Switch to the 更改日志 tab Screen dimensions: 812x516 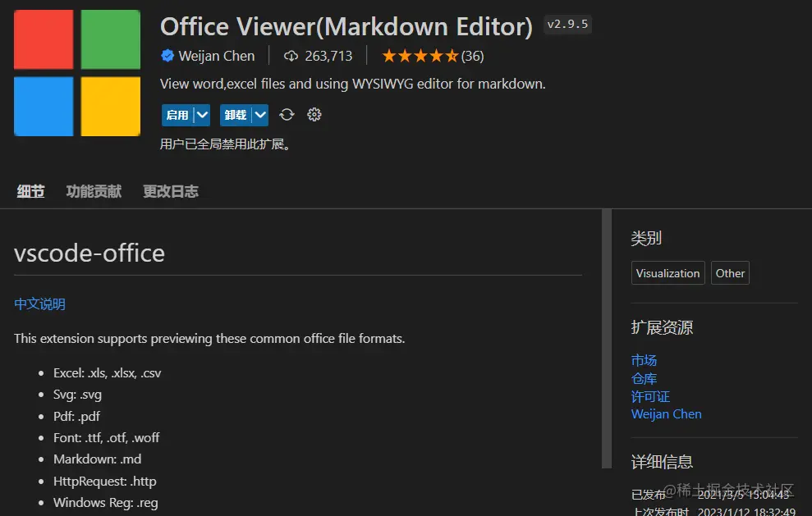click(171, 191)
